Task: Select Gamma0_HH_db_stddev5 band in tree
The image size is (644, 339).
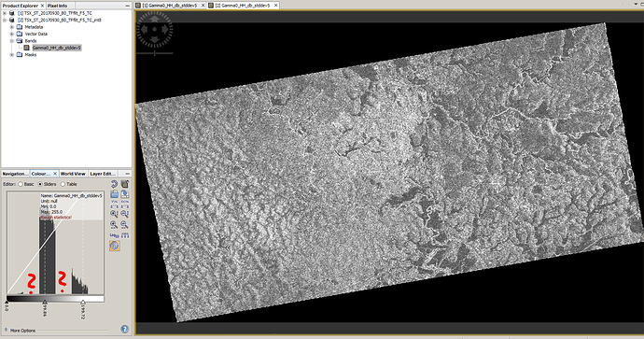Action: tap(57, 48)
